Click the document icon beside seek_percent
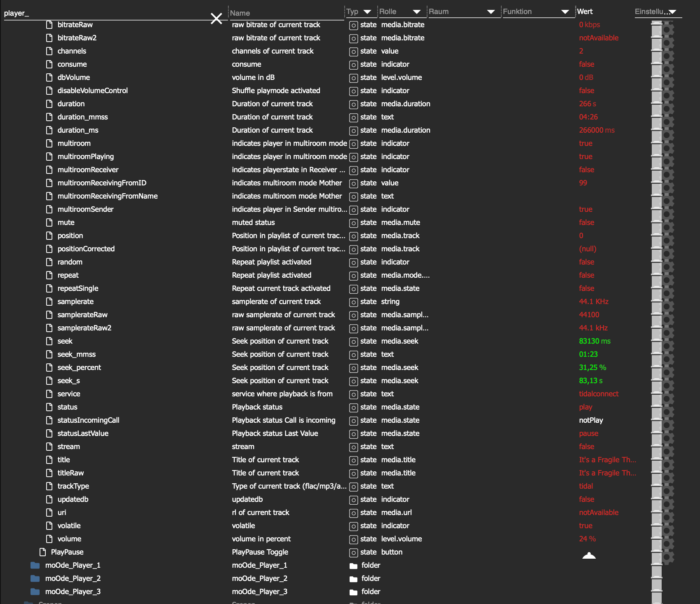Screen dimensions: 700x604 (49, 368)
